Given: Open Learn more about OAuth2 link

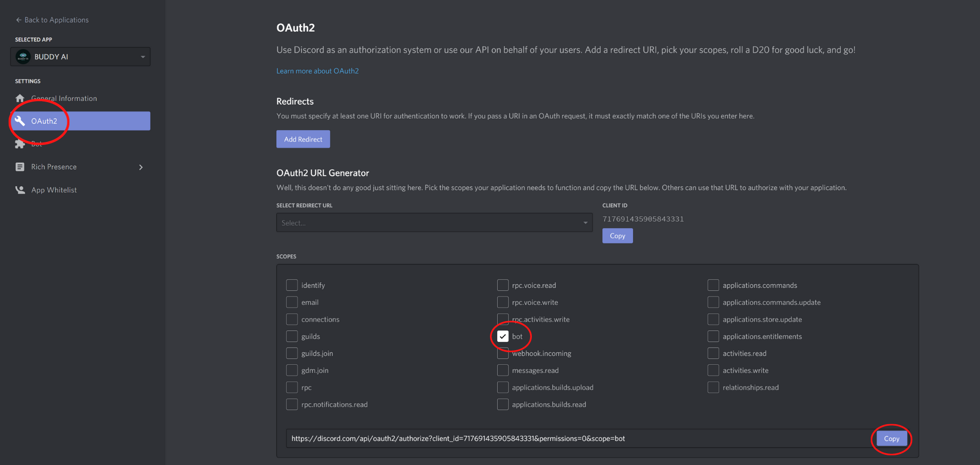Looking at the screenshot, I should (317, 71).
